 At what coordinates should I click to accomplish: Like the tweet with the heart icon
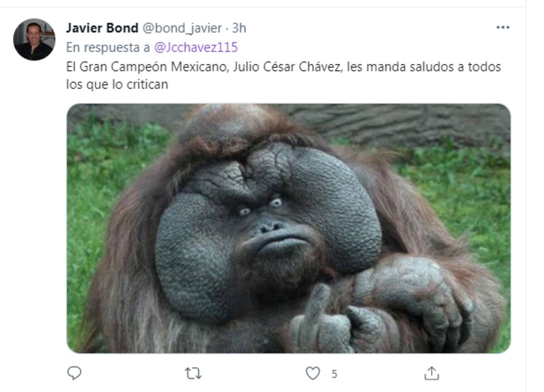312,373
